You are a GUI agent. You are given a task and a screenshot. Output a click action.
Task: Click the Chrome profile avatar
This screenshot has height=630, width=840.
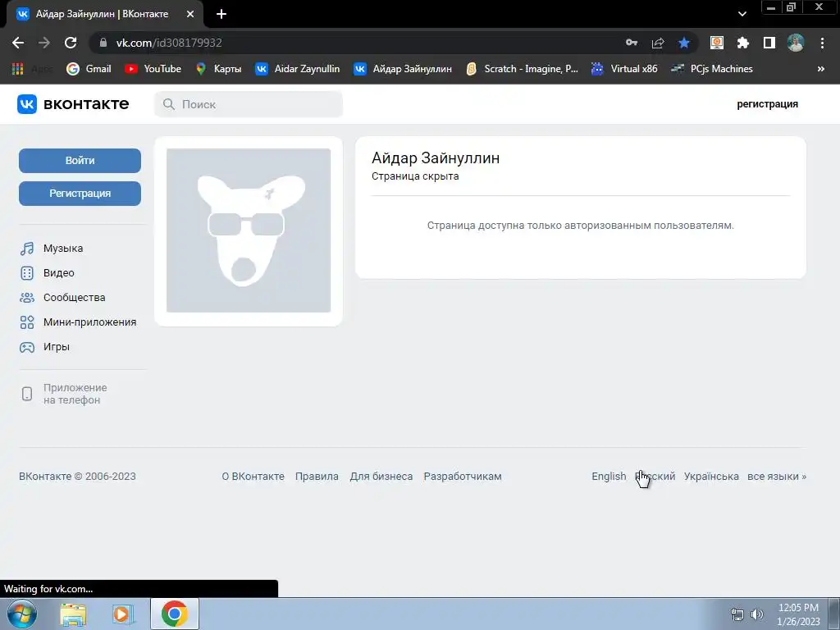(x=796, y=43)
